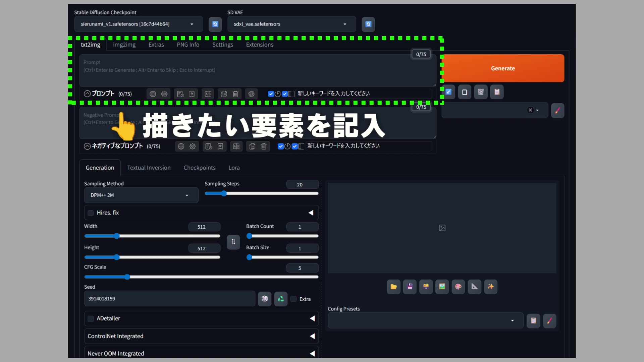
Task: Send image to inpaint palette icon
Action: [x=458, y=287]
